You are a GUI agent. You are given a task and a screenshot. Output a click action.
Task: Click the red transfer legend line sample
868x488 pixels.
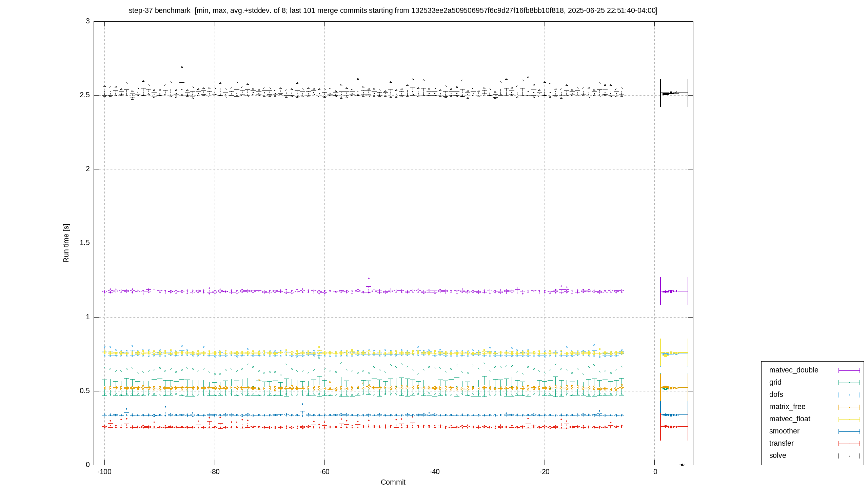pos(849,444)
